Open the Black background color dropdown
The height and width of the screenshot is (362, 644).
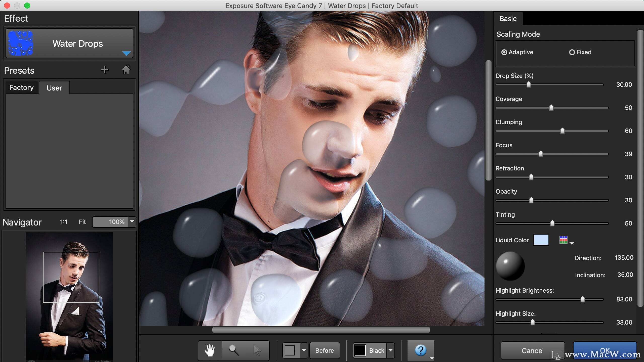coord(391,350)
